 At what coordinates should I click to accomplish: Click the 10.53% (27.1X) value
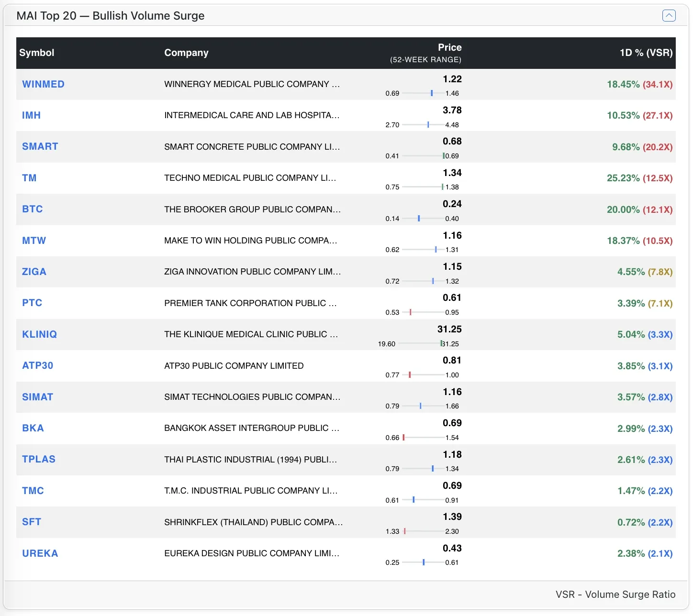click(x=640, y=116)
